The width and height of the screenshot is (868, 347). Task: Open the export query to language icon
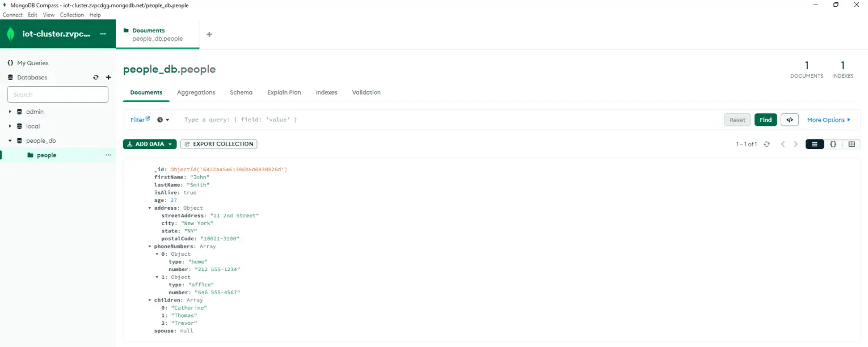click(x=790, y=120)
